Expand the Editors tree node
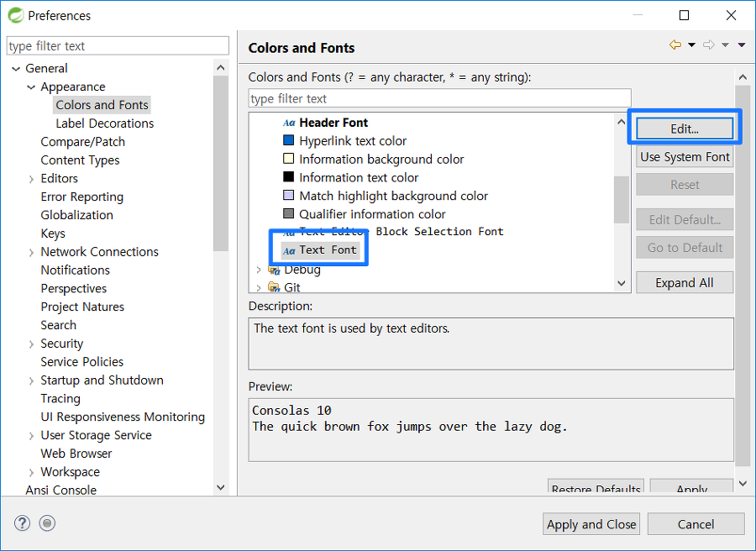This screenshot has height=551, width=756. 31,179
